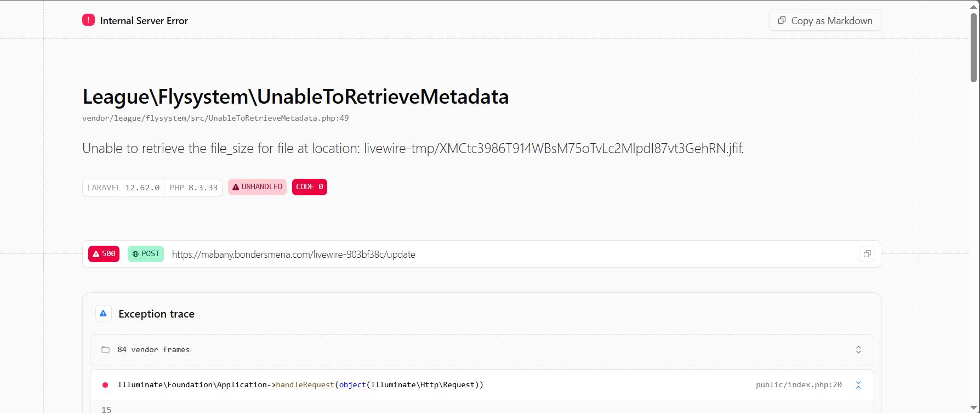This screenshot has height=413, width=980.
Task: Click the vertical page scrollbar thumb
Action: point(973,48)
